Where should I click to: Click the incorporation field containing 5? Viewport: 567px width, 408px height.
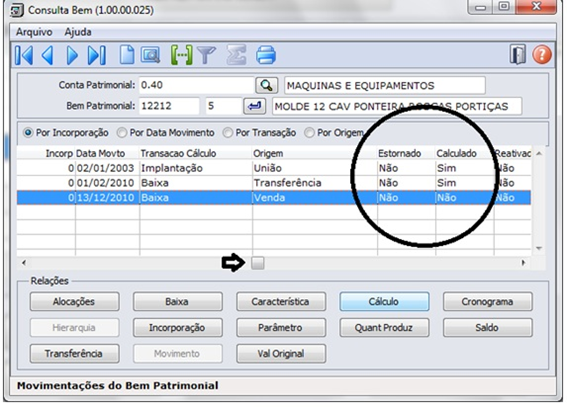pyautogui.click(x=223, y=106)
